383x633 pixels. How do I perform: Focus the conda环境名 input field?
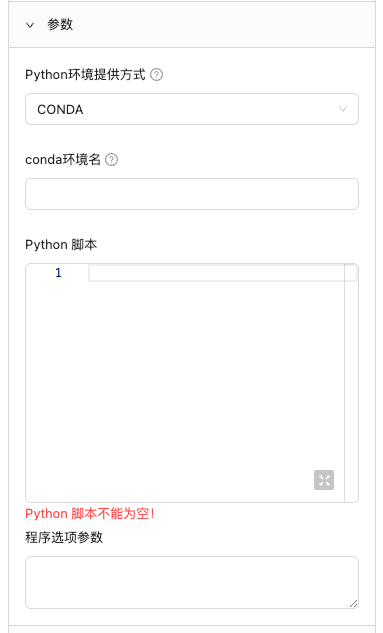click(192, 194)
